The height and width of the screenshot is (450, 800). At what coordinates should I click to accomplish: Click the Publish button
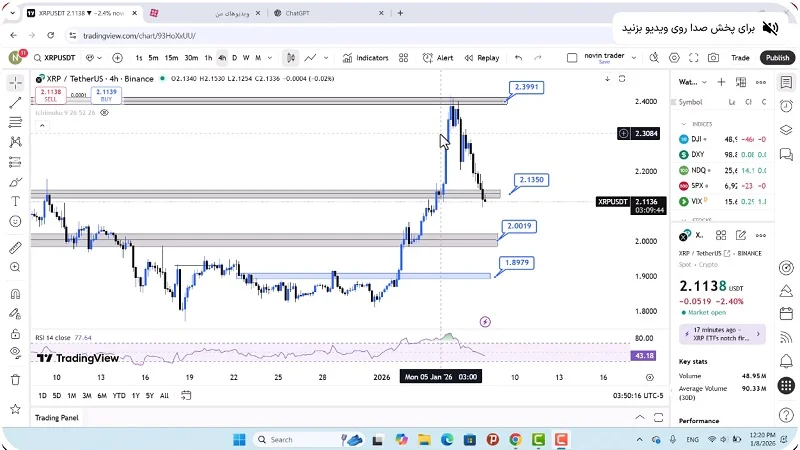tap(777, 58)
